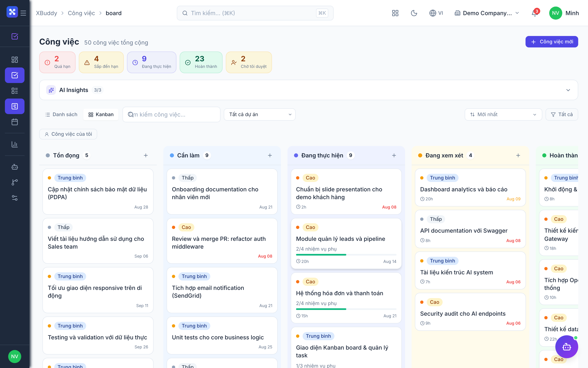
Task: Click Công việc mới button
Action: [x=552, y=42]
